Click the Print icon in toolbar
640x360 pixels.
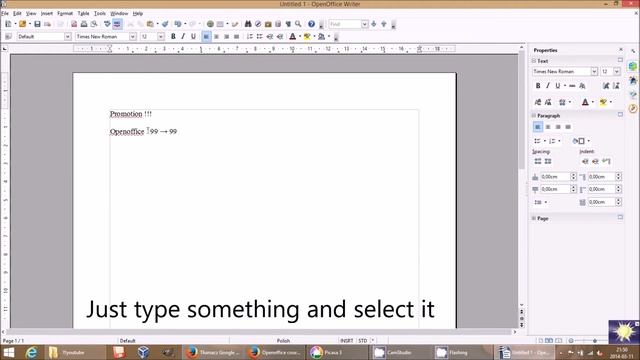coord(84,24)
